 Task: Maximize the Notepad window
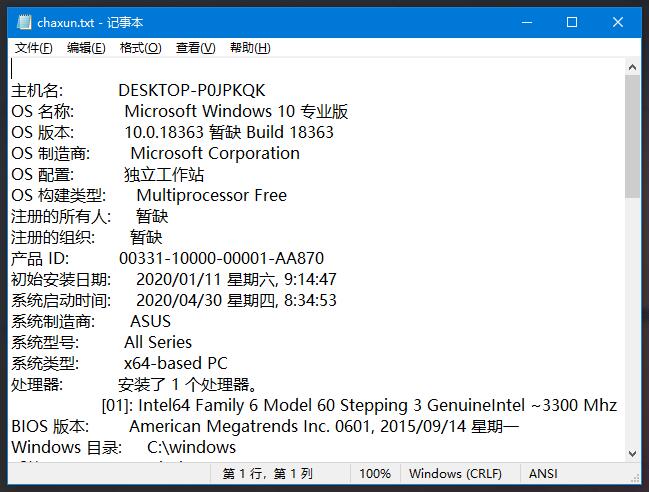coord(573,22)
